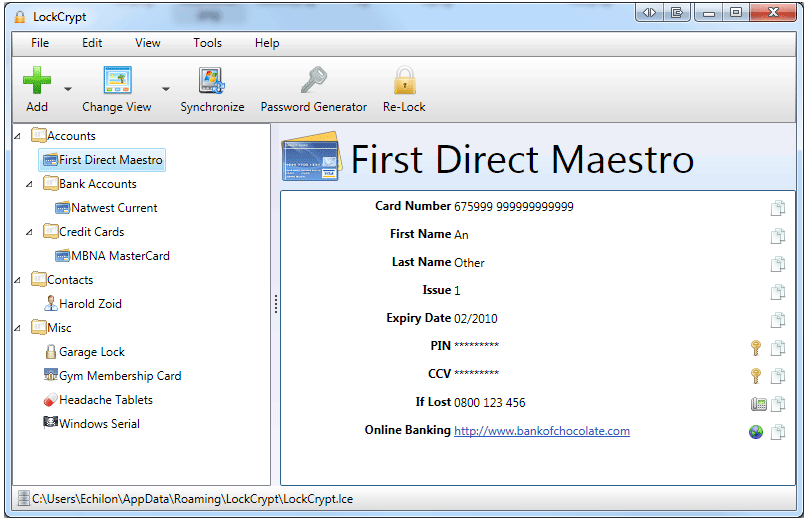The image size is (806, 519).
Task: Click the database icon in status bar
Action: pos(24,498)
